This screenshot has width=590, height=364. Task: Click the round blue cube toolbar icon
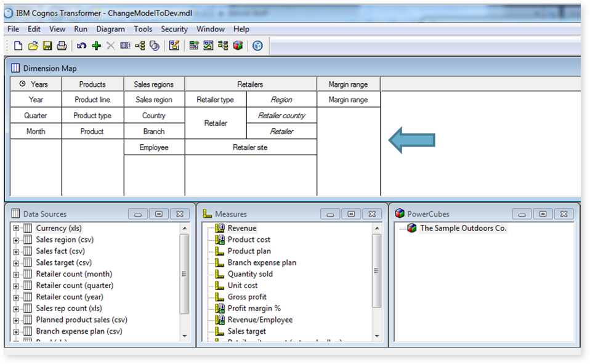point(257,46)
